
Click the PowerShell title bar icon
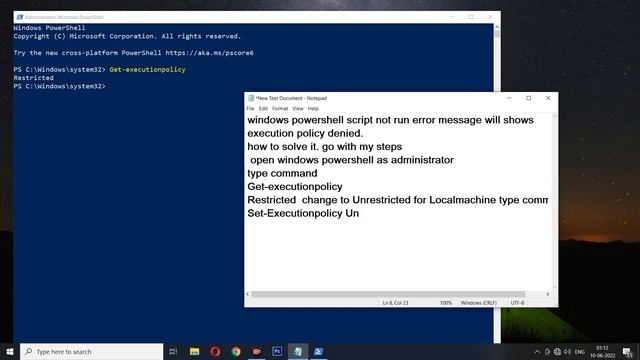[x=20, y=17]
